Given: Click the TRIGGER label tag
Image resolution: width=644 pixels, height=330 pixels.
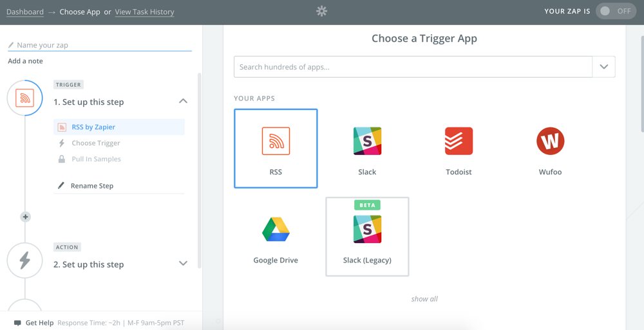Looking at the screenshot, I should [x=69, y=84].
